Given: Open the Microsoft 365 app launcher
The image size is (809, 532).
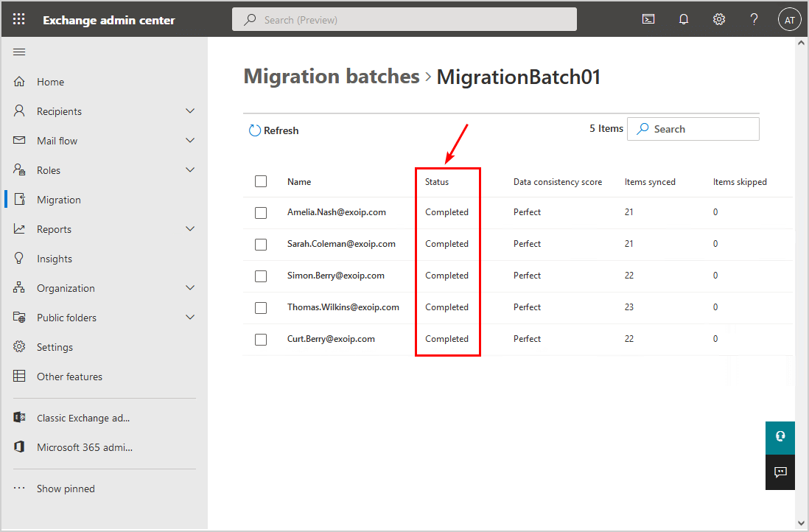Looking at the screenshot, I should [18, 18].
